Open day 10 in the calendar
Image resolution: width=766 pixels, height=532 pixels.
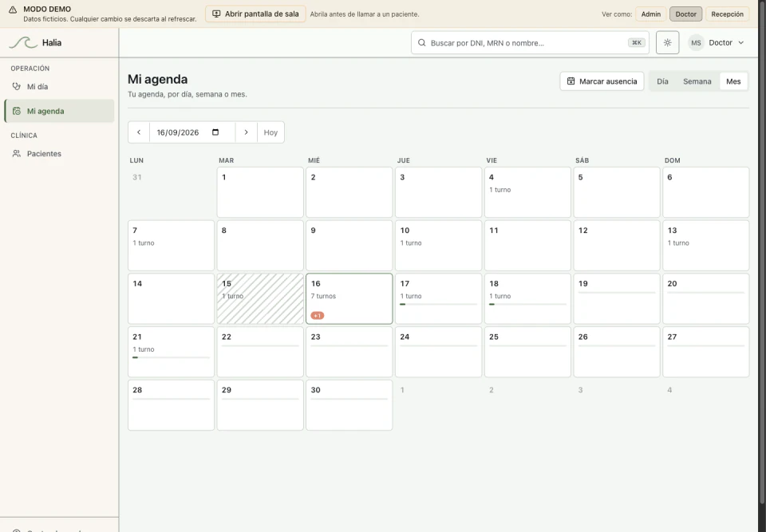(439, 246)
